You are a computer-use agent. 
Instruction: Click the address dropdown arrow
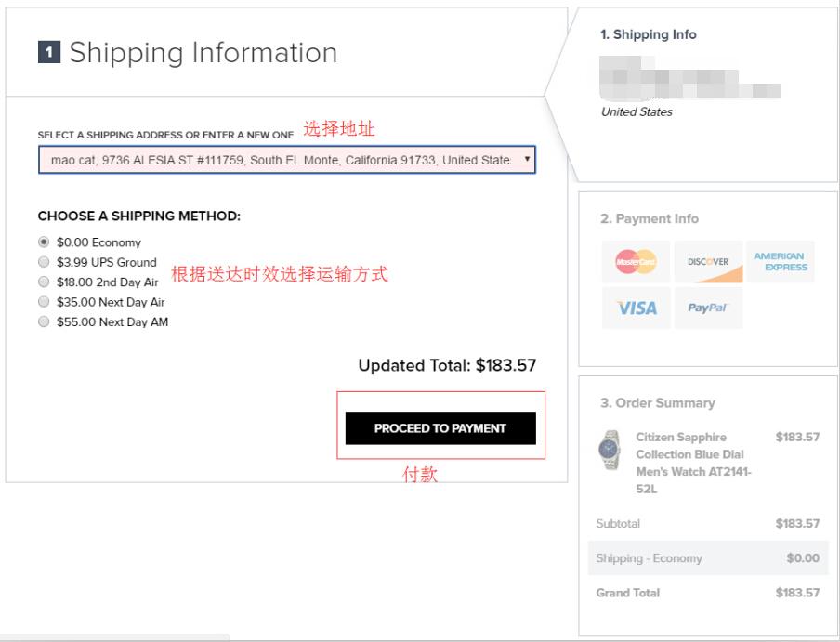tap(528, 160)
